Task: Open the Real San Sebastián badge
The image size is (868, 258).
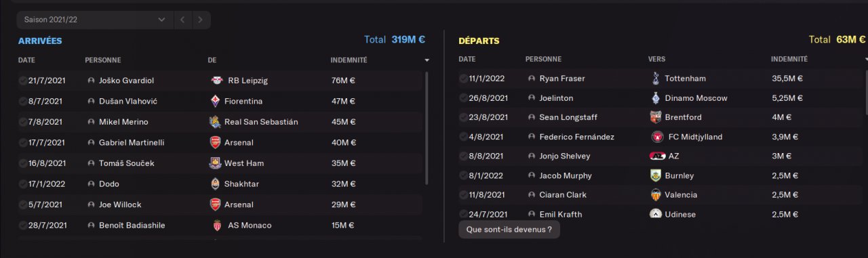Action: [x=216, y=122]
